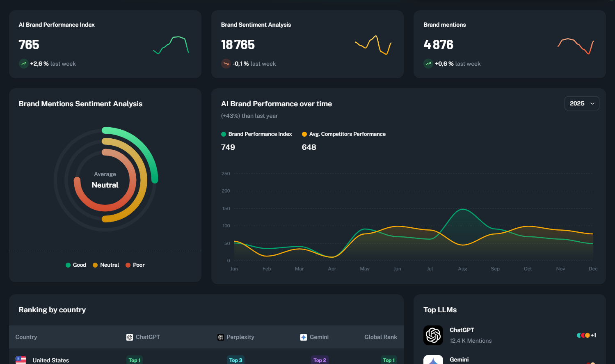
Task: Click the ChatGPT logo in Top LLMs
Action: coord(433,335)
